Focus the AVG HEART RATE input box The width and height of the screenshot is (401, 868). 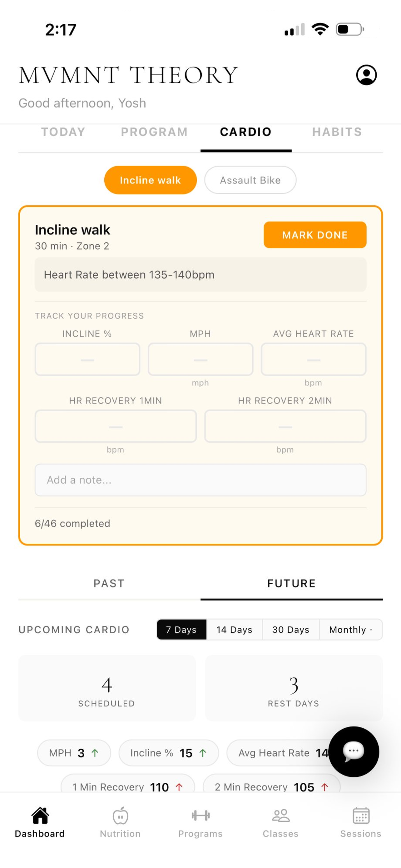[314, 359]
